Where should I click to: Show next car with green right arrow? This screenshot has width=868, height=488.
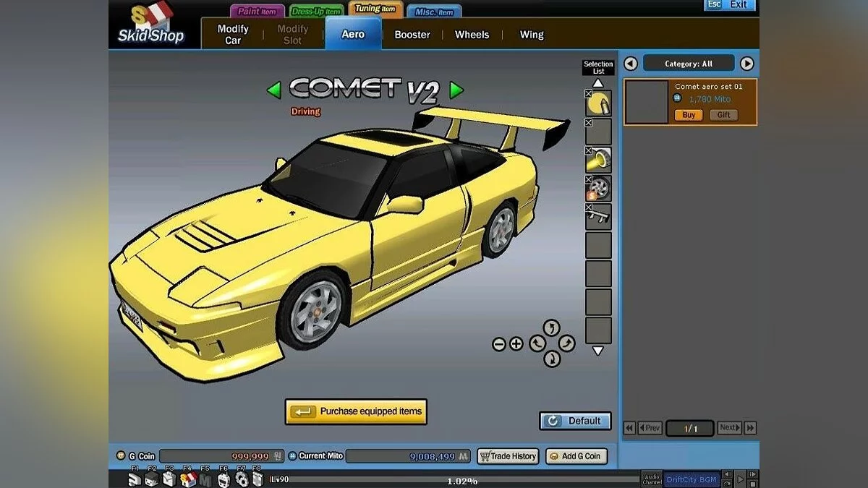pyautogui.click(x=456, y=90)
